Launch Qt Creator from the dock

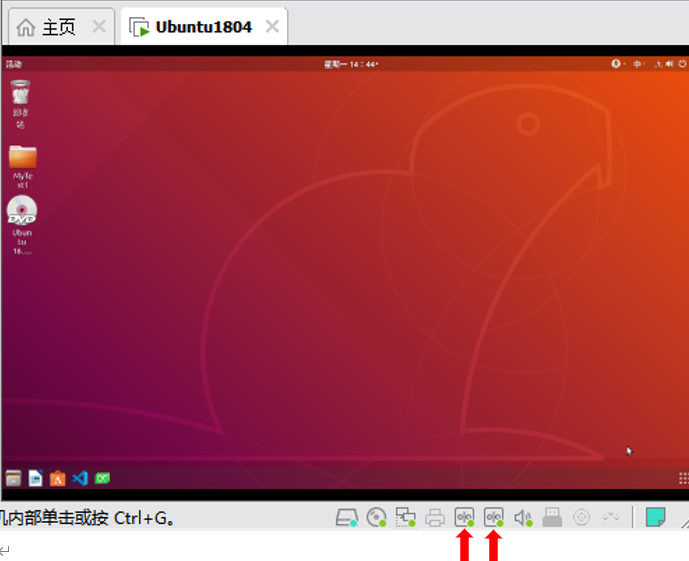[102, 478]
